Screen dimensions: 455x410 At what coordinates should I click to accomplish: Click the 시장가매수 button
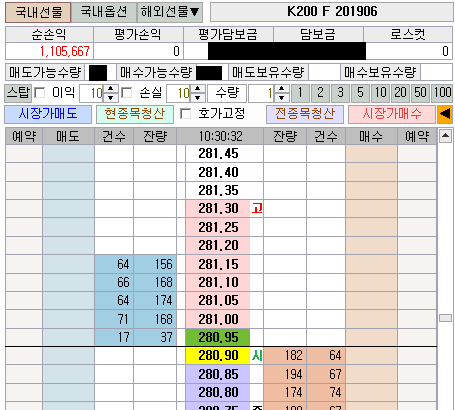click(392, 114)
